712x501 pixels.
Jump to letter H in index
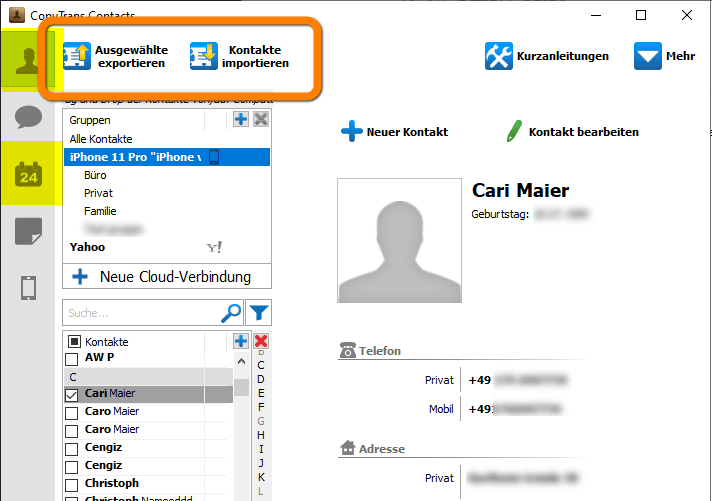(x=261, y=435)
